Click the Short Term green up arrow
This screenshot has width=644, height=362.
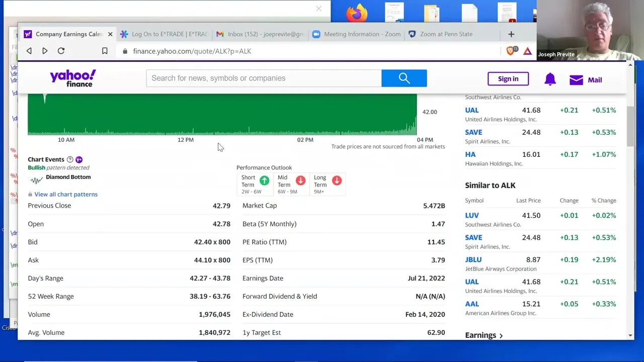264,180
